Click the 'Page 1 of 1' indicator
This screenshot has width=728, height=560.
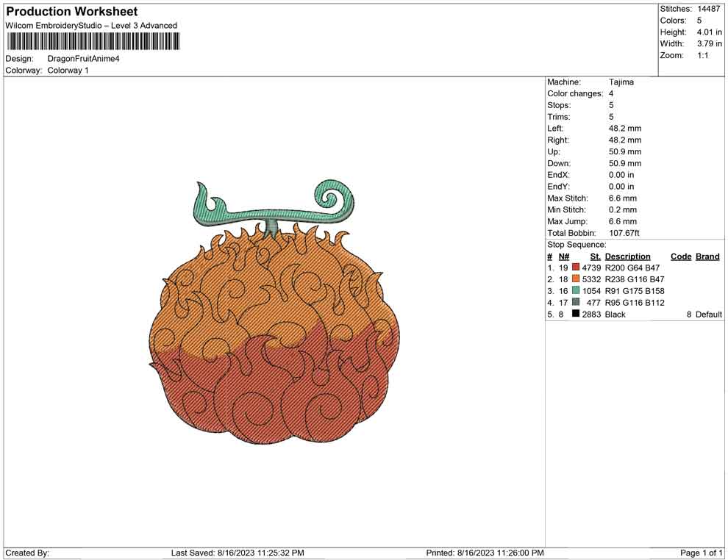701,553
